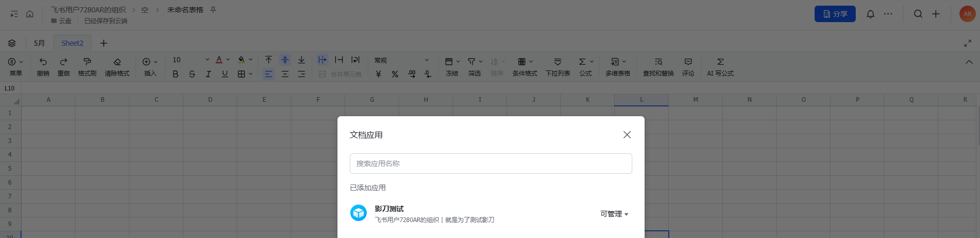
Task: Toggle italic text formatting
Action: click(209, 74)
